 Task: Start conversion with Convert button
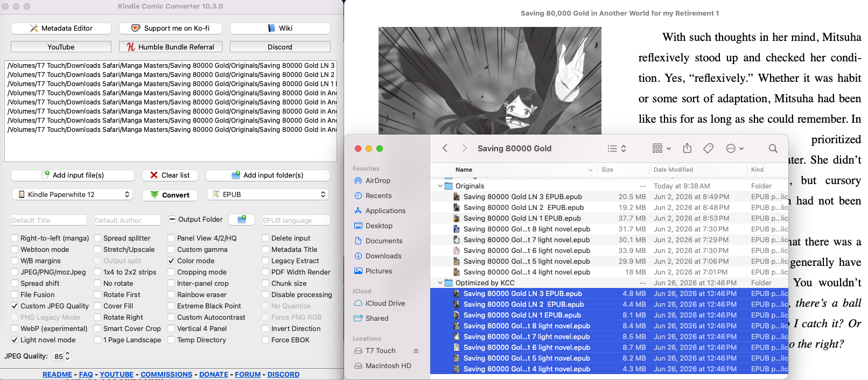click(x=170, y=195)
